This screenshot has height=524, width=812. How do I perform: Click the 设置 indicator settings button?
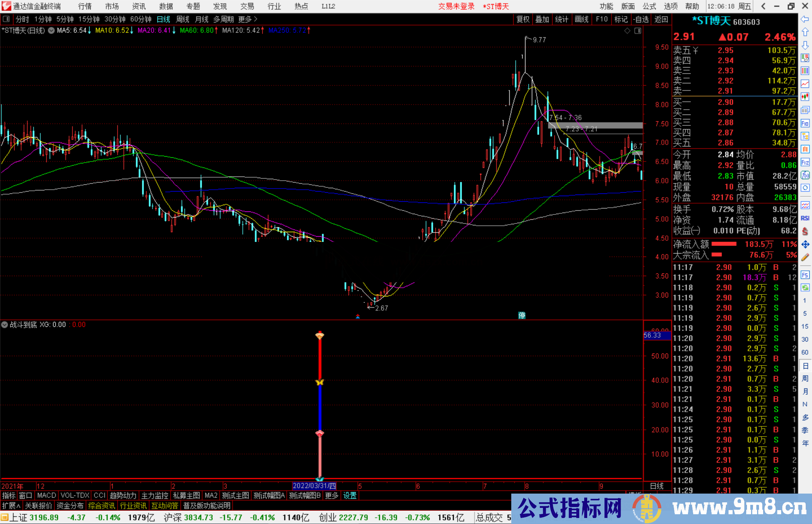(x=350, y=495)
